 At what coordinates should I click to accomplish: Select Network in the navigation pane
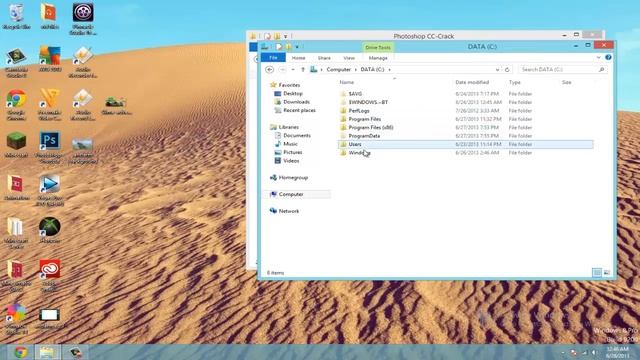(289, 211)
